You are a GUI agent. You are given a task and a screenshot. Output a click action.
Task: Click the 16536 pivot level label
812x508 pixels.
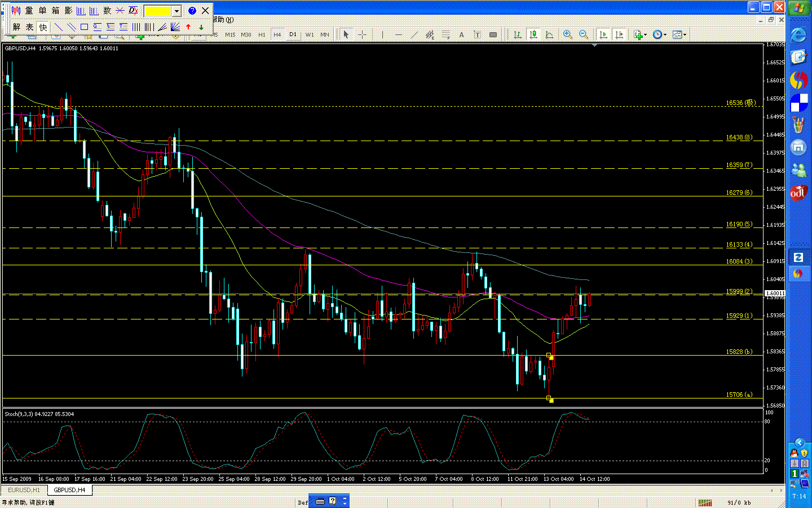tap(740, 103)
